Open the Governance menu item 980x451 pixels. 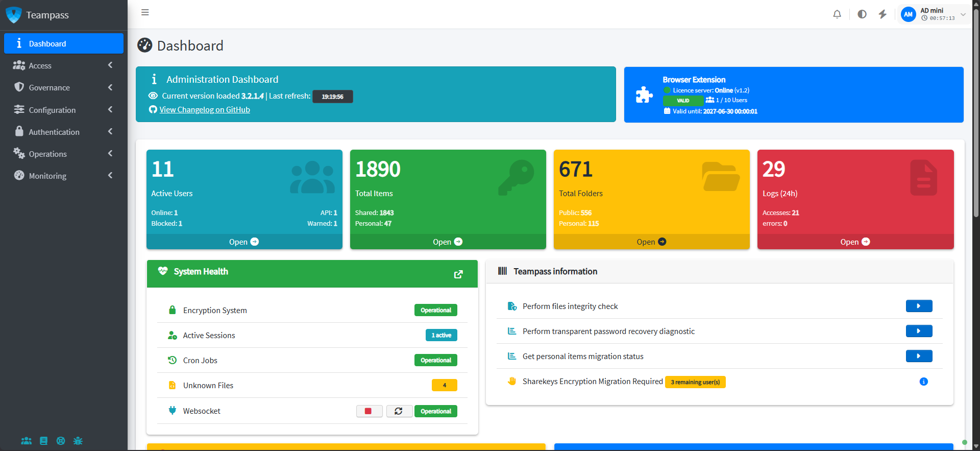coord(64,87)
